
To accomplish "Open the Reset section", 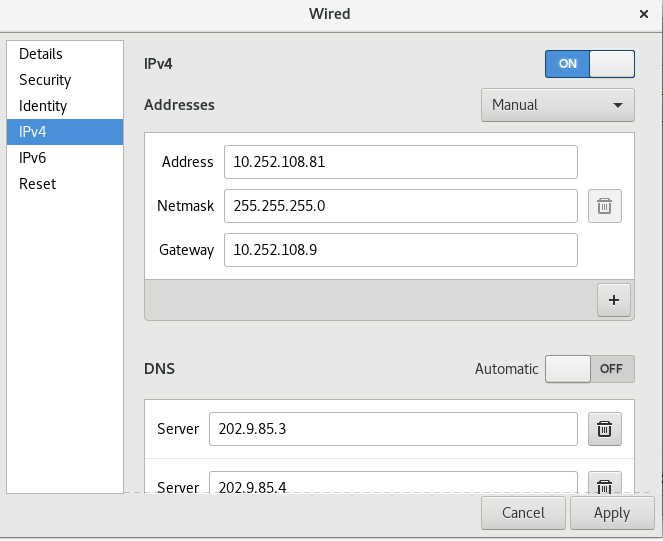I will tap(65, 184).
